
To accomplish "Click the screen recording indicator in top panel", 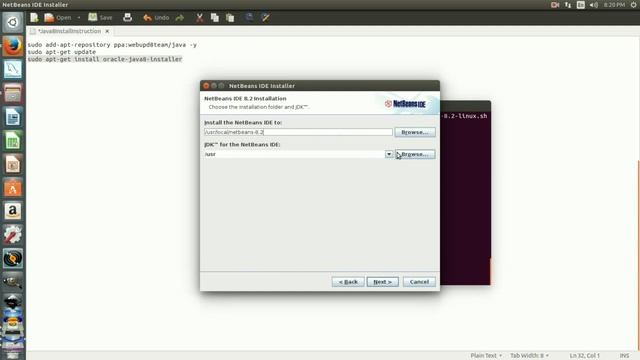I will [555, 5].
